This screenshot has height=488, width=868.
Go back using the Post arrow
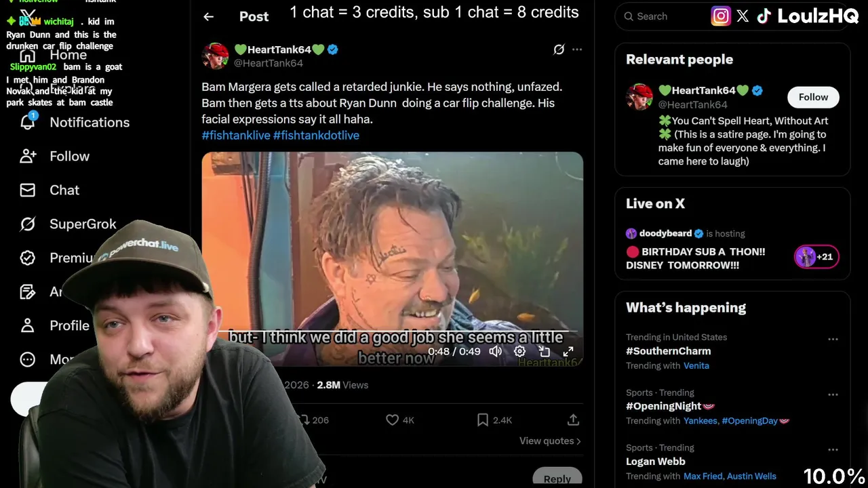point(209,16)
